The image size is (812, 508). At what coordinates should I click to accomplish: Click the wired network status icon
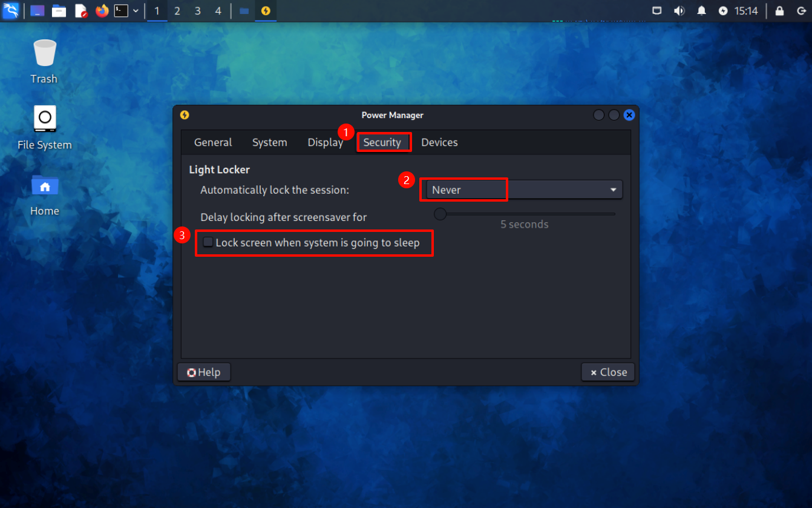pos(657,11)
